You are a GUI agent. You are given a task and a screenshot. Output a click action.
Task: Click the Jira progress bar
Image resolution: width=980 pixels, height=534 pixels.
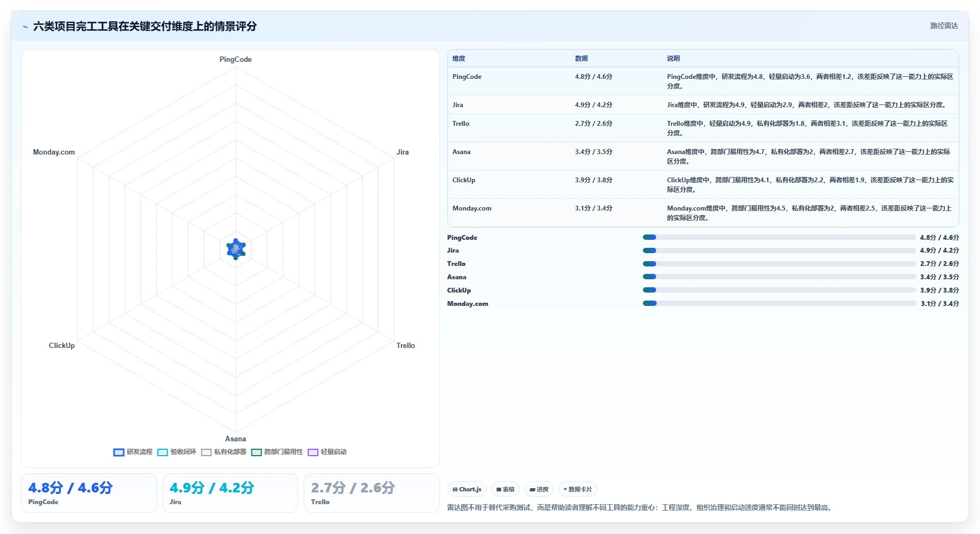click(x=779, y=250)
